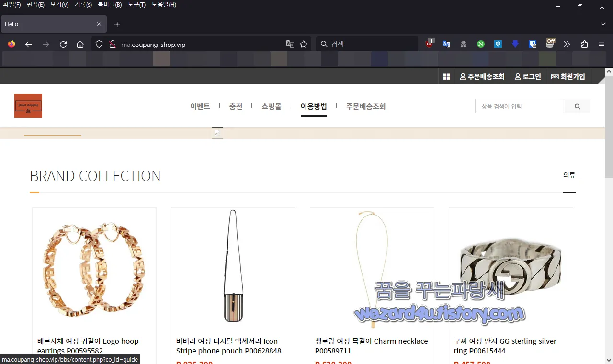Open 구찌 여성 반지 GG sterling silver ring title
This screenshot has width=613, height=364.
tap(505, 346)
